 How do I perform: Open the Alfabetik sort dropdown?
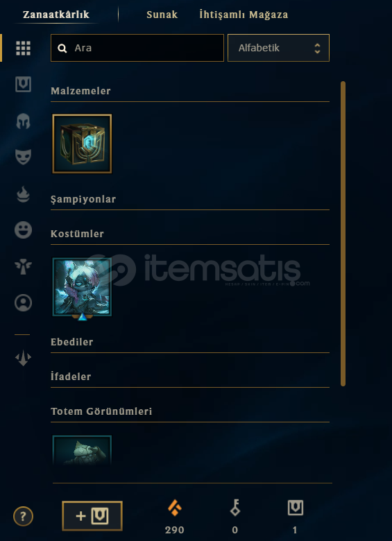click(278, 48)
